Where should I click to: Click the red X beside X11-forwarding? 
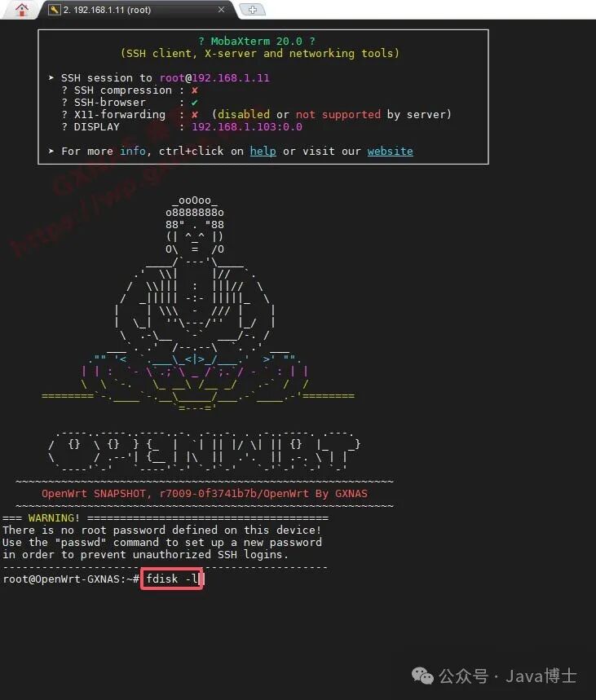click(x=194, y=114)
